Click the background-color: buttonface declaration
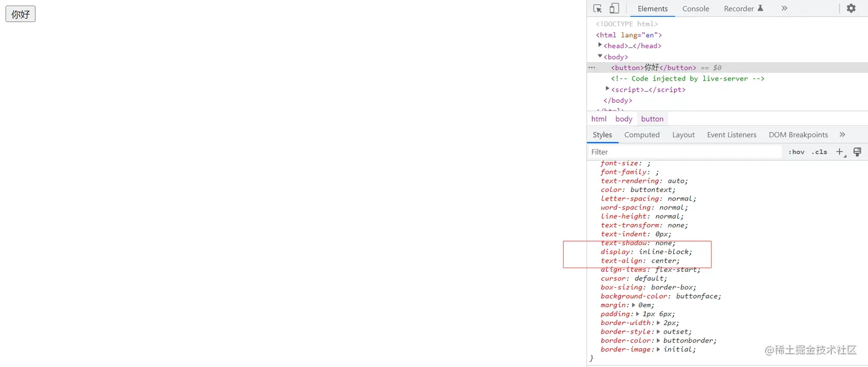This screenshot has height=367, width=868. pos(661,296)
